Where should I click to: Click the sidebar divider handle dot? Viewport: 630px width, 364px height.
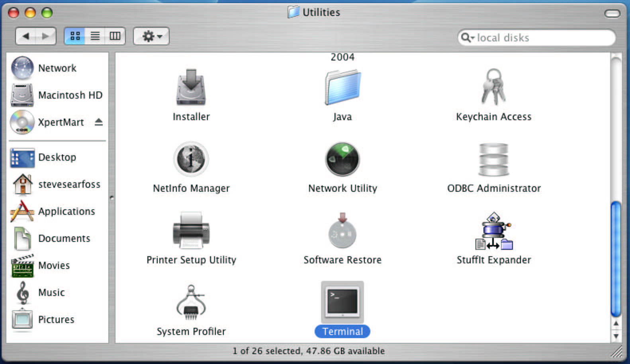112,198
